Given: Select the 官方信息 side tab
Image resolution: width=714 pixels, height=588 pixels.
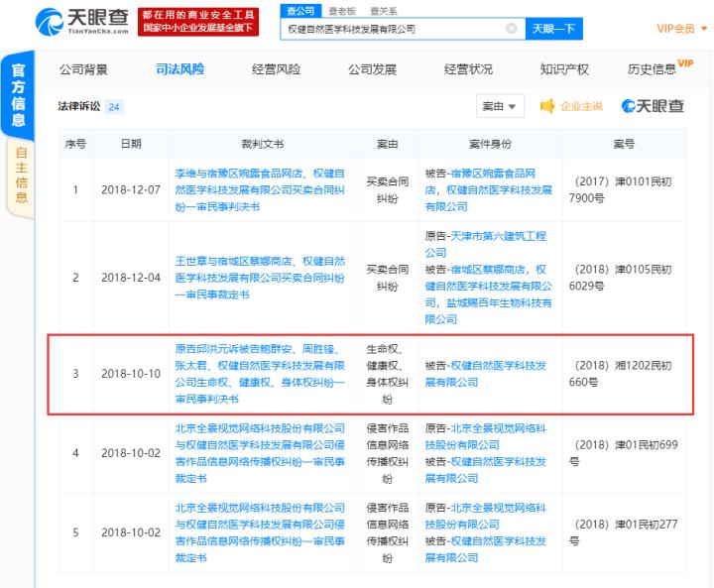Looking at the screenshot, I should click(18, 95).
